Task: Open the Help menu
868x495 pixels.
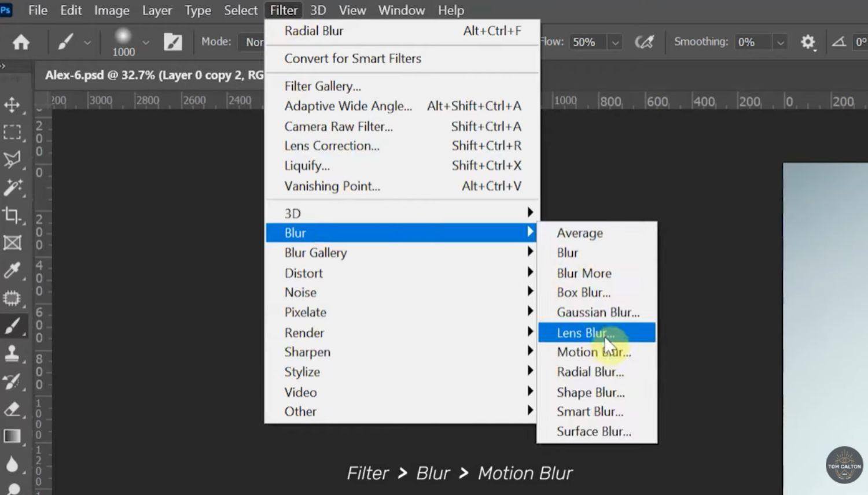Action: coord(451,10)
